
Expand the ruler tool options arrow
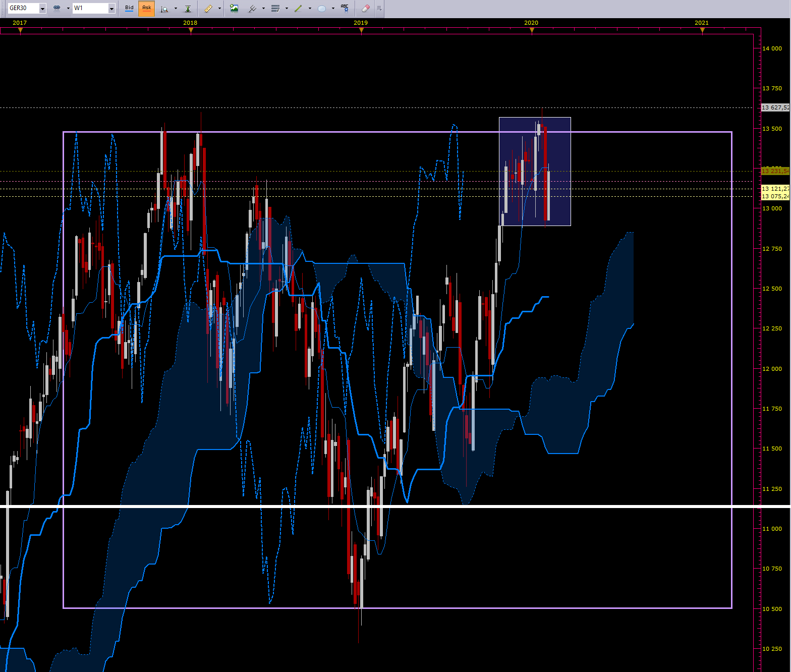click(x=219, y=8)
